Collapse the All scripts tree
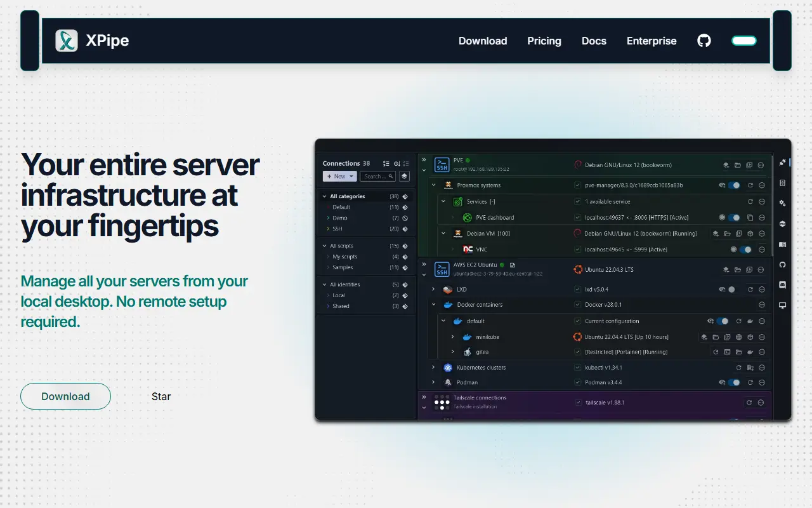This screenshot has width=812, height=508. pos(325,246)
